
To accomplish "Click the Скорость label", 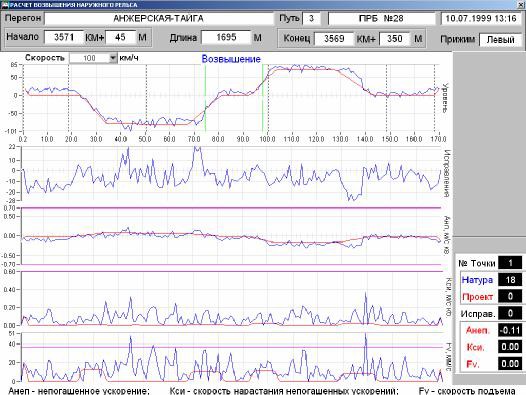I will (x=45, y=58).
